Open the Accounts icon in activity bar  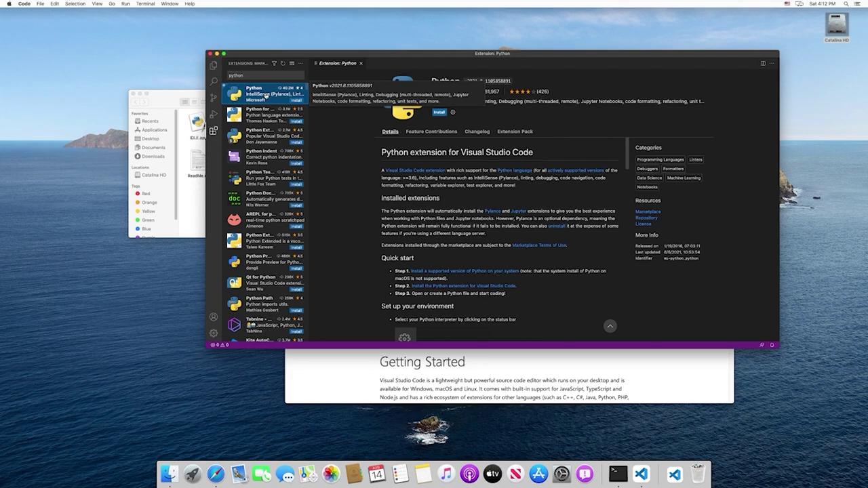tap(214, 317)
